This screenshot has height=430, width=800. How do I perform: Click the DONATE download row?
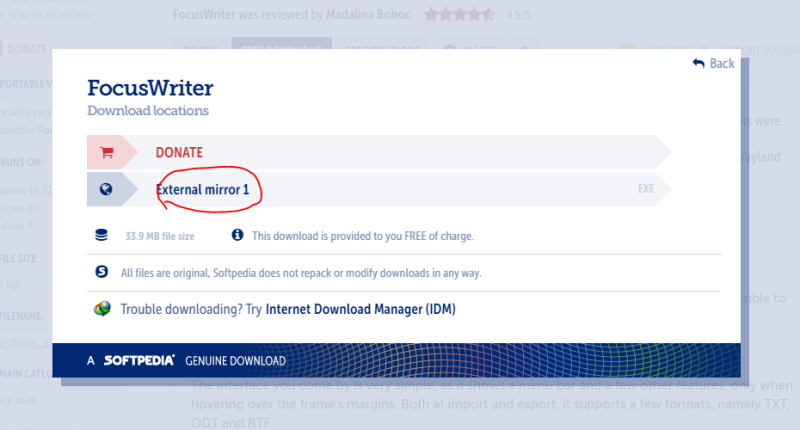(378, 152)
